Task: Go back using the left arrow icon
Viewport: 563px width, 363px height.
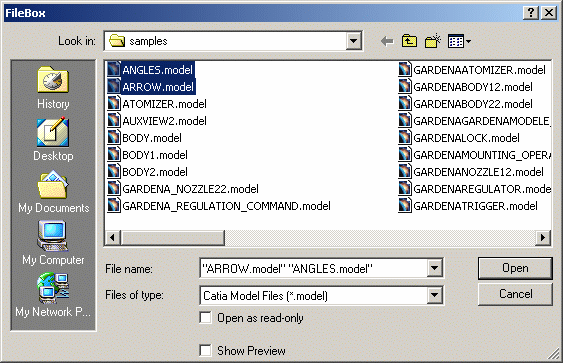Action: pos(387,41)
